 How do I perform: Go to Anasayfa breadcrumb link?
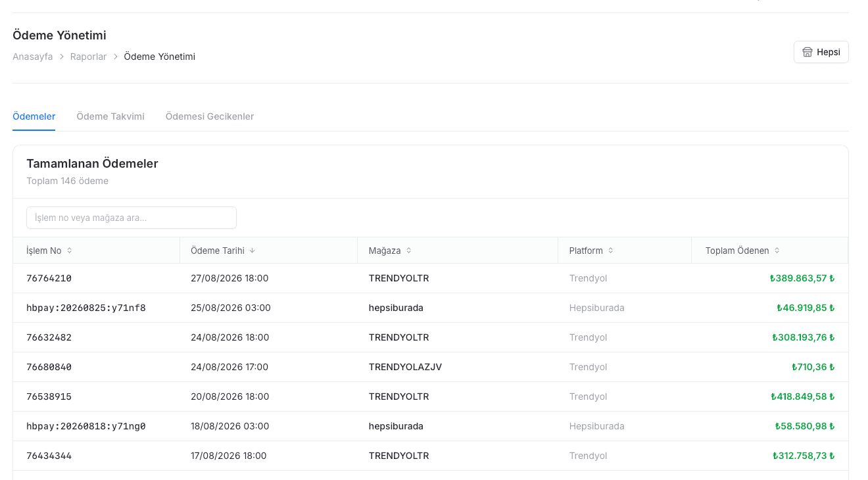point(33,57)
